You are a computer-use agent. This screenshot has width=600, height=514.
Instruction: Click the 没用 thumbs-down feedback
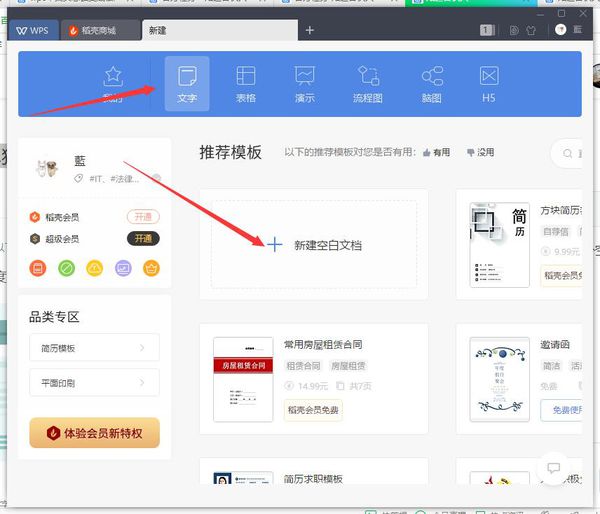[481, 152]
